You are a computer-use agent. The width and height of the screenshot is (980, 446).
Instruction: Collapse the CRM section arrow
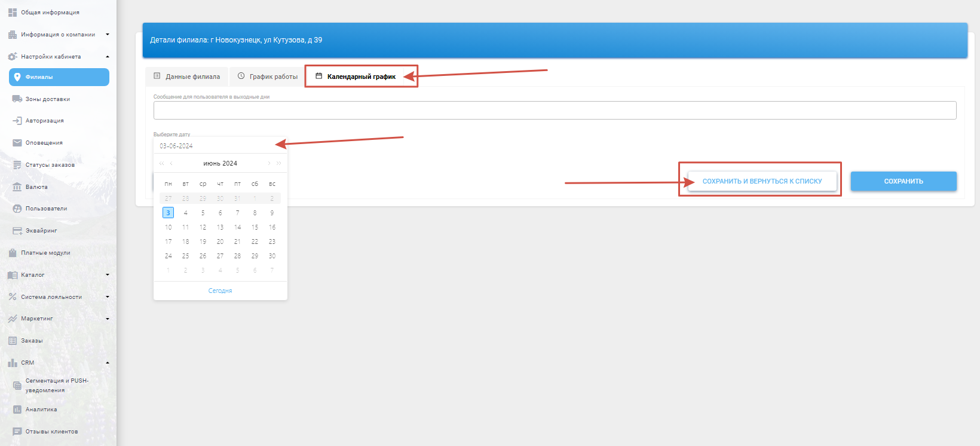click(108, 363)
